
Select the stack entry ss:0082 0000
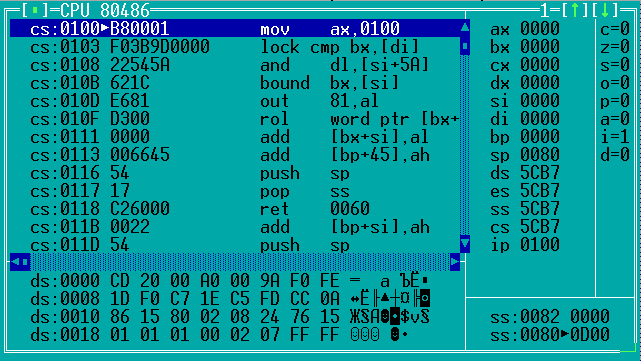point(550,316)
